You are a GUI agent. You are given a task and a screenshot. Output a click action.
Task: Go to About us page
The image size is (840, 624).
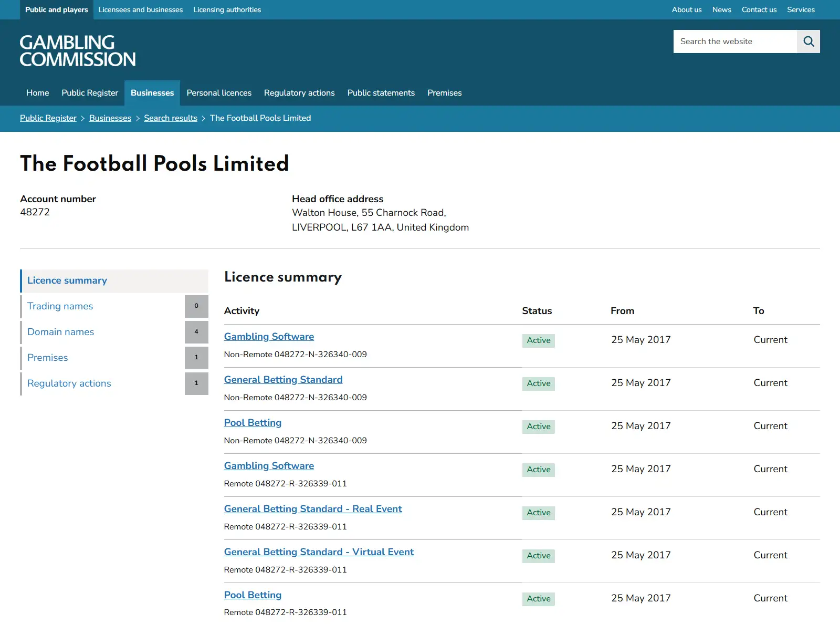tap(687, 9)
